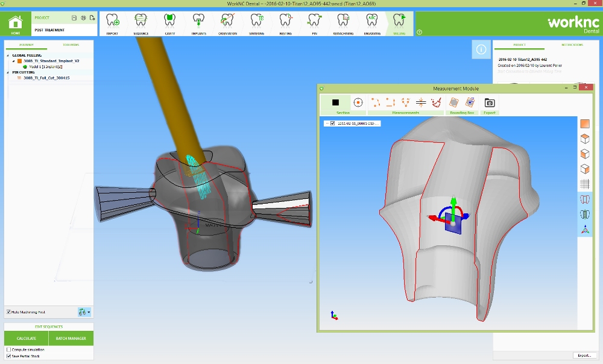
Task: Select the thickness measurement tool
Action: pos(421,102)
